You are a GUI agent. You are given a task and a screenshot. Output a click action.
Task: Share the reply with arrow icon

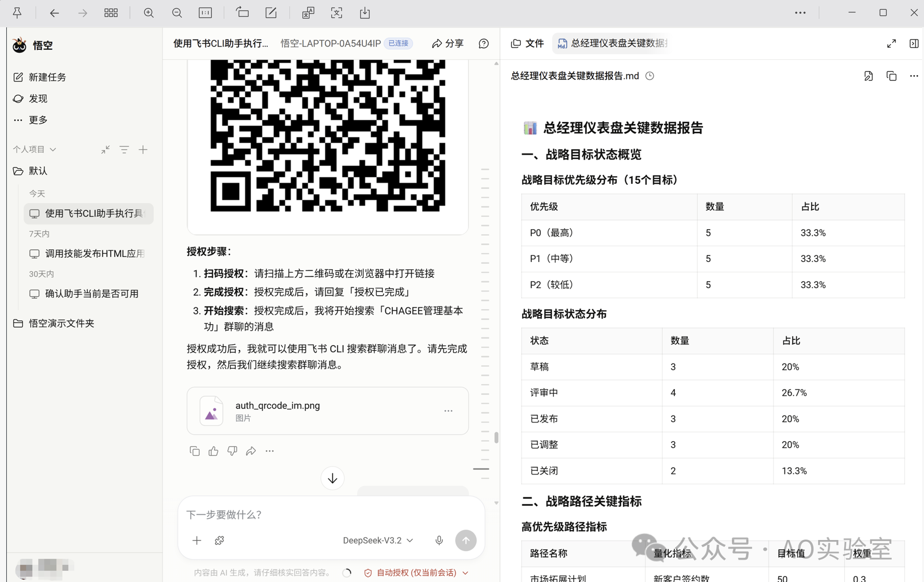coord(251,451)
